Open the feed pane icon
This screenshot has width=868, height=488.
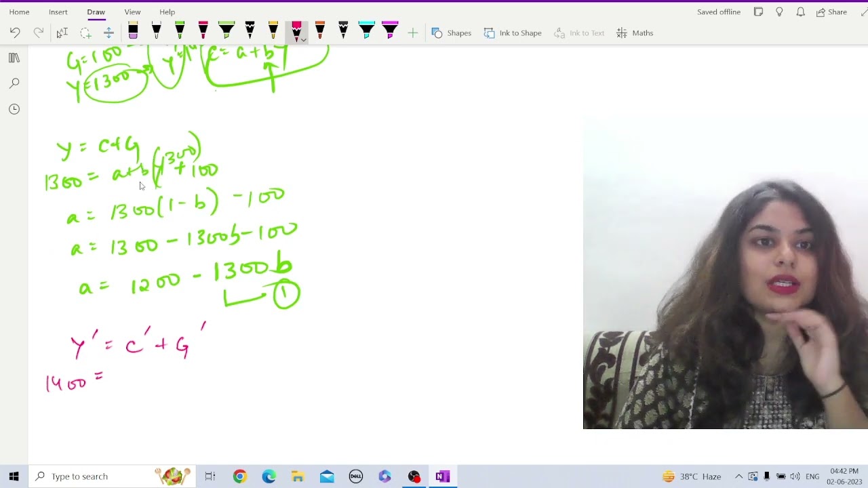(x=759, y=12)
